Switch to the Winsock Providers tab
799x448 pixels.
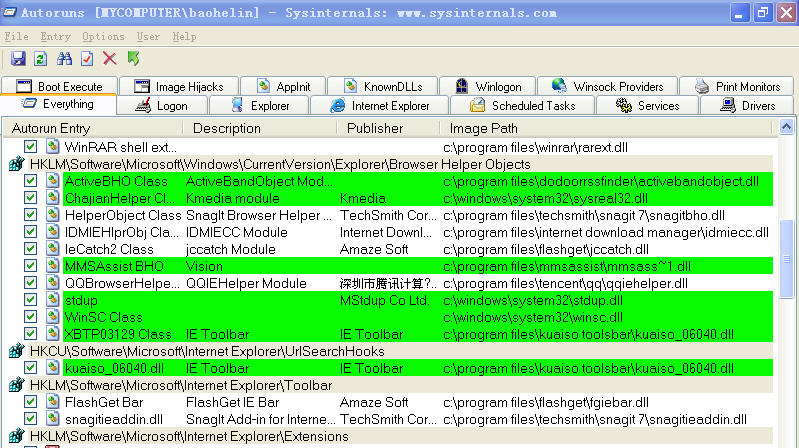[607, 86]
